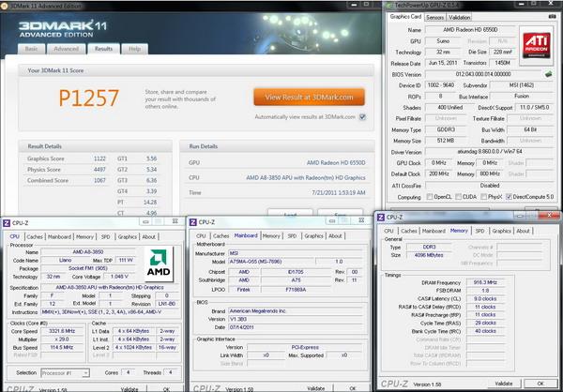Open the Validation tab in GPU-Z
The image size is (563, 392).
pos(459,17)
